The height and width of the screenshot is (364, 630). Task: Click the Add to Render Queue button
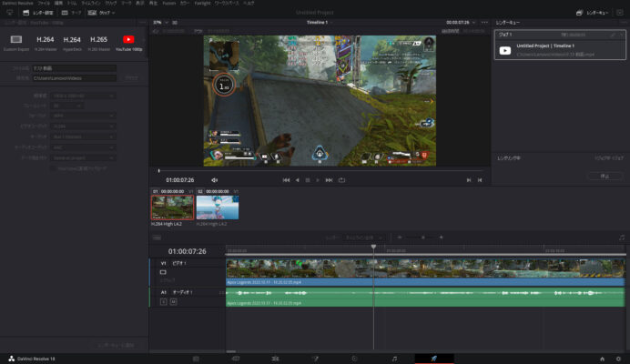[116, 346]
